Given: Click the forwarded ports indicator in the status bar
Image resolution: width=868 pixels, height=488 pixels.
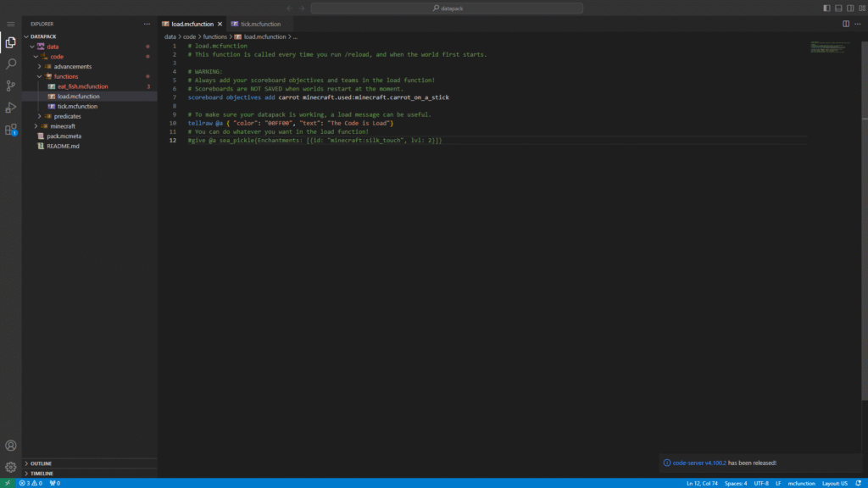Looking at the screenshot, I should click(55, 483).
